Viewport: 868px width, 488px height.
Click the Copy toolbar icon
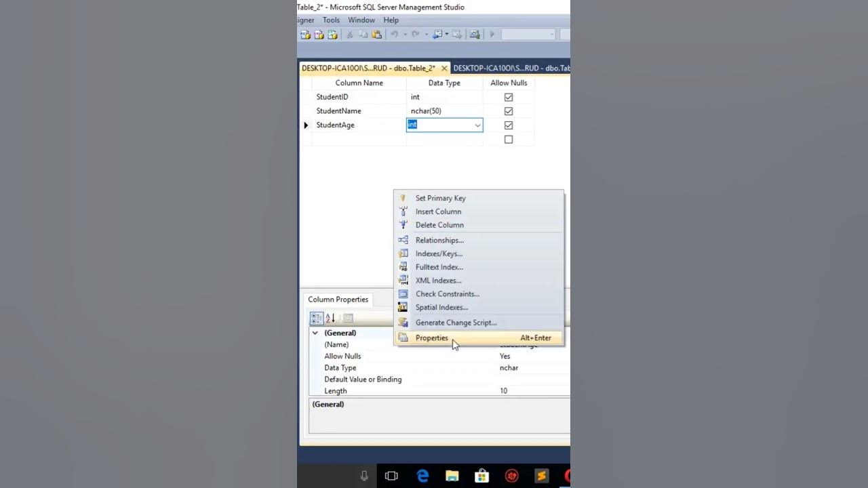(363, 35)
